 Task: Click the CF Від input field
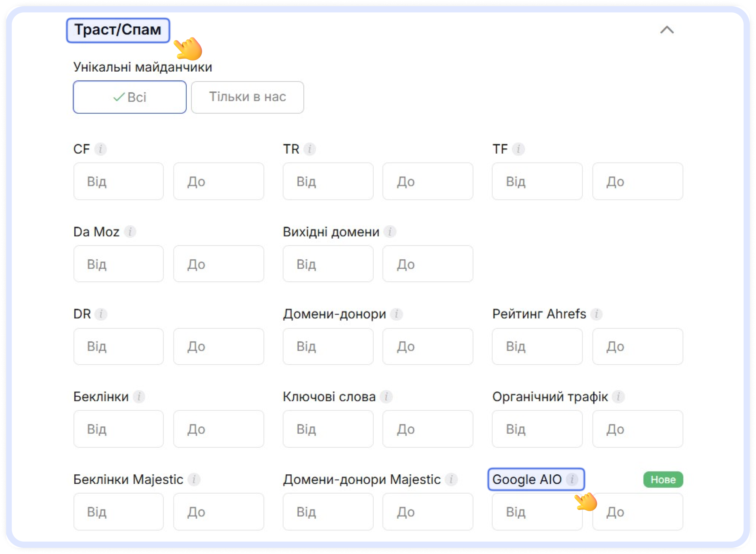click(119, 182)
